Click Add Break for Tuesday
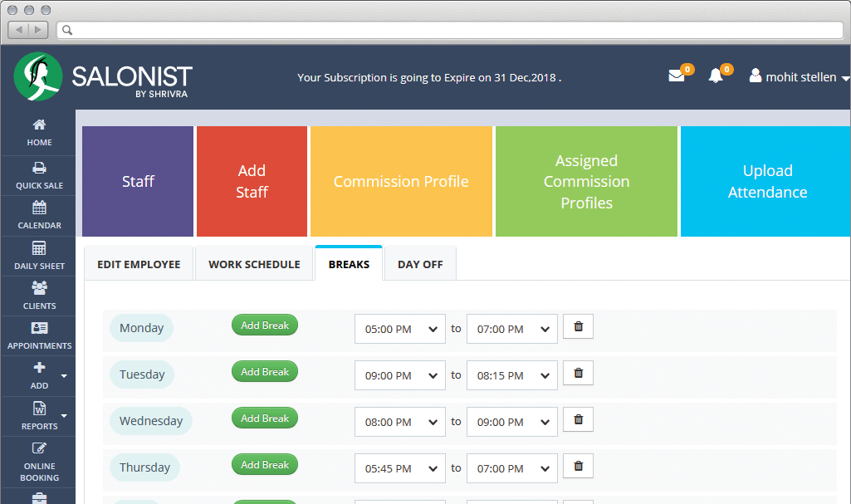This screenshot has width=851, height=504. 264,372
